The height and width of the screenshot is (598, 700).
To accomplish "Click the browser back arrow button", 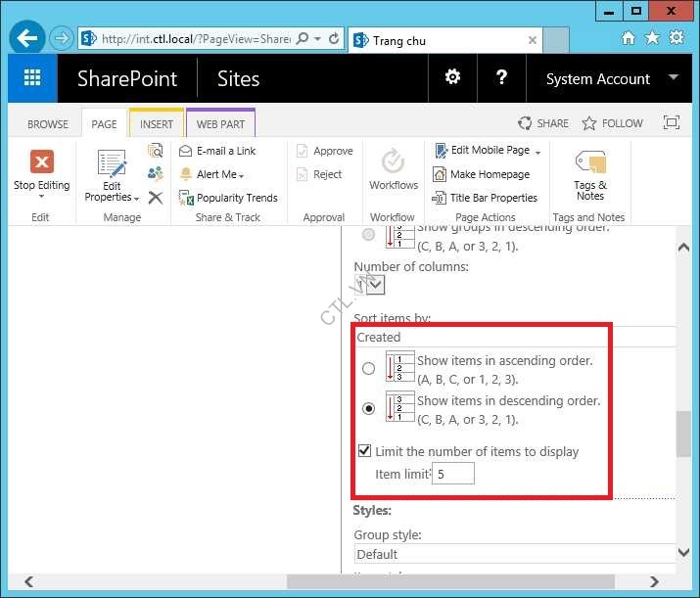I will click(27, 39).
